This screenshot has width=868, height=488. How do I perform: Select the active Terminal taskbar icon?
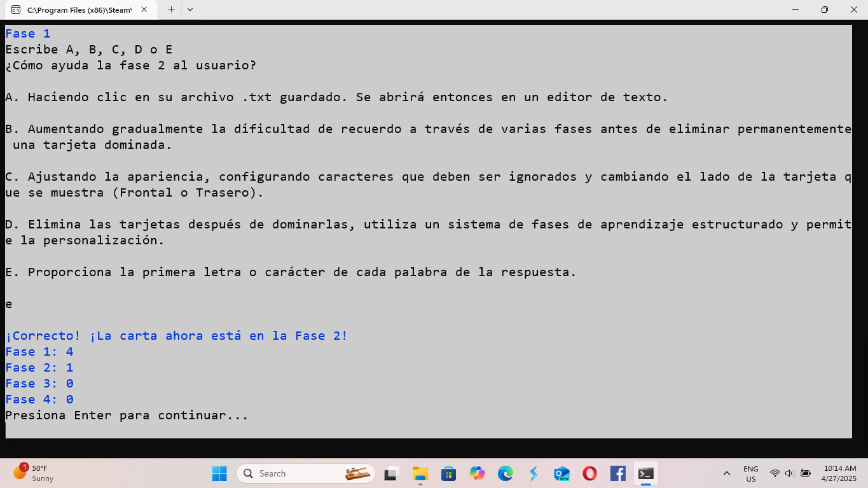point(645,473)
